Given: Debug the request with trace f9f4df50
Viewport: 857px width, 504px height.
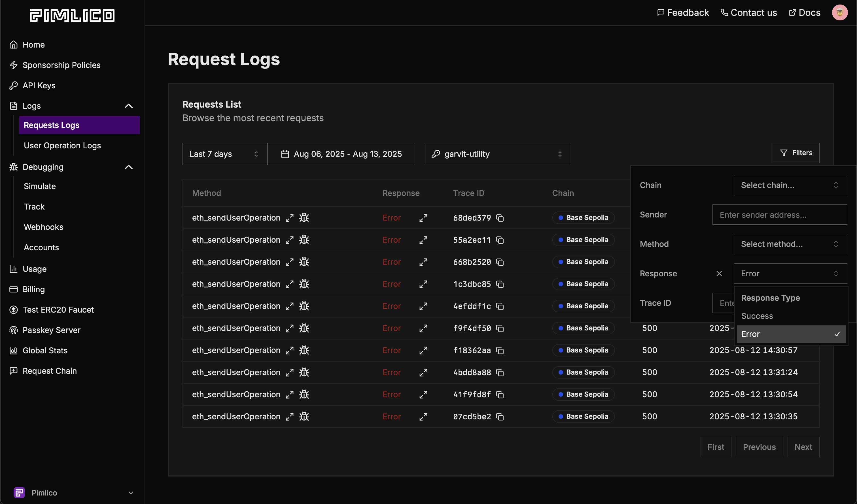Looking at the screenshot, I should click(304, 328).
